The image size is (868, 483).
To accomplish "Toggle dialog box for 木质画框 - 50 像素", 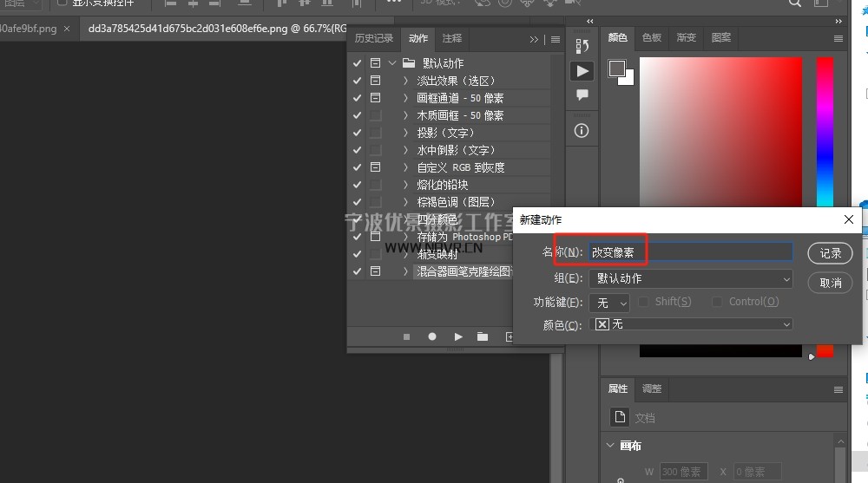I will (x=375, y=115).
